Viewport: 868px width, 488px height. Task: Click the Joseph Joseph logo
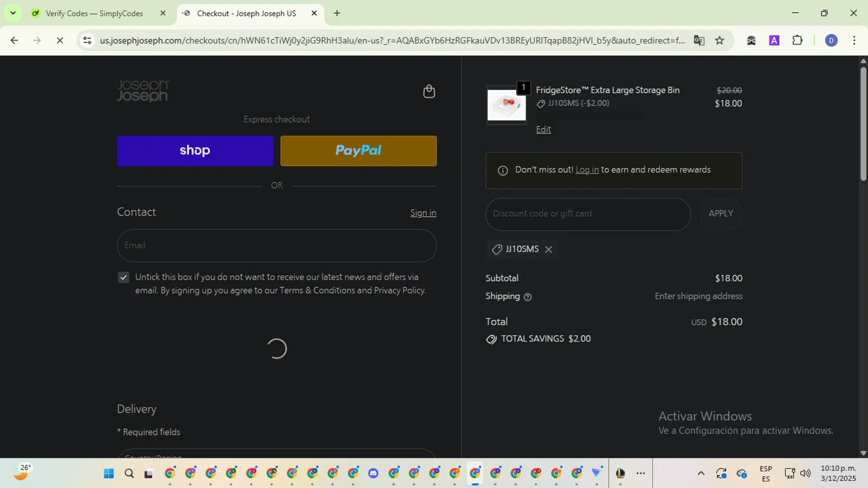point(143,91)
